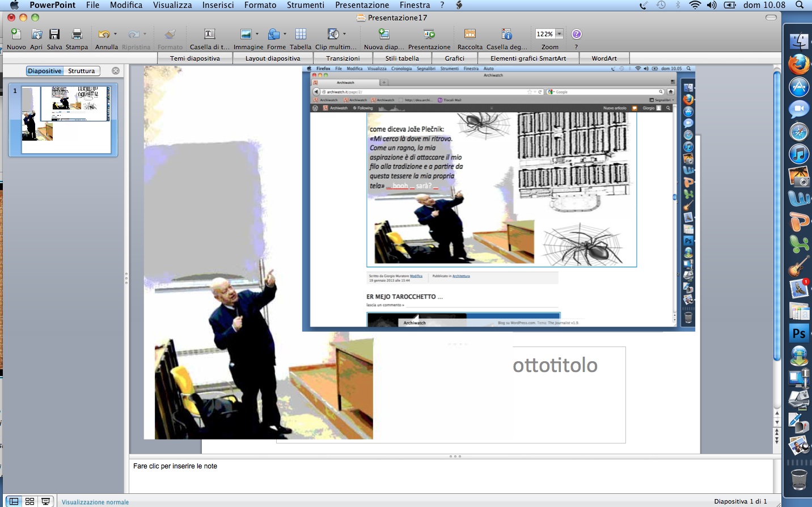
Task: Click the vertical scrollbar of slide editor
Action: (777, 216)
